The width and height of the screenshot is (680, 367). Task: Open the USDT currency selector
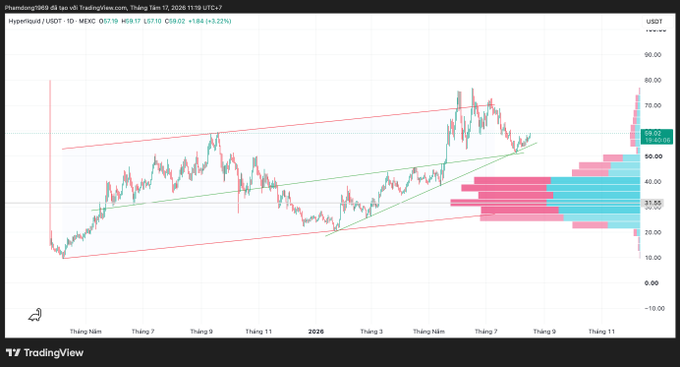[654, 21]
